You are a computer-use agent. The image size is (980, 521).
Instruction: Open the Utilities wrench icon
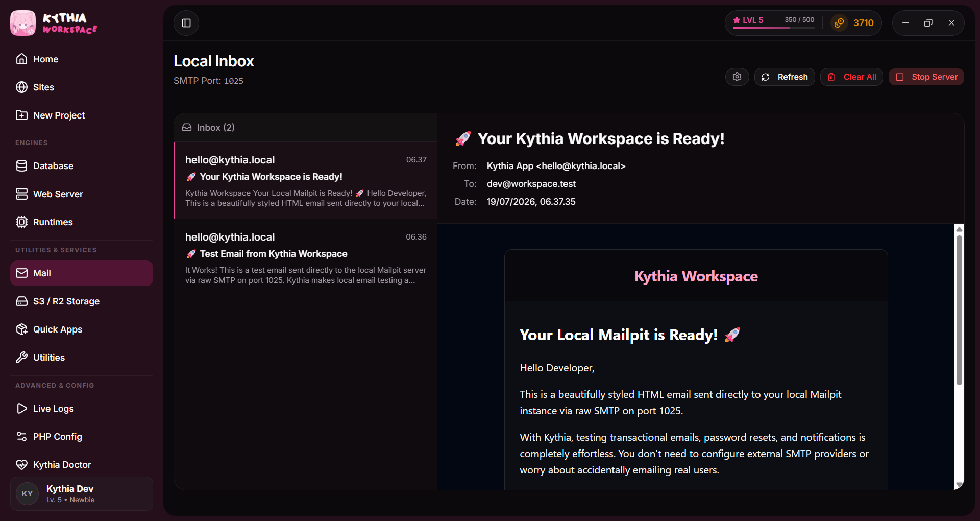click(x=21, y=357)
